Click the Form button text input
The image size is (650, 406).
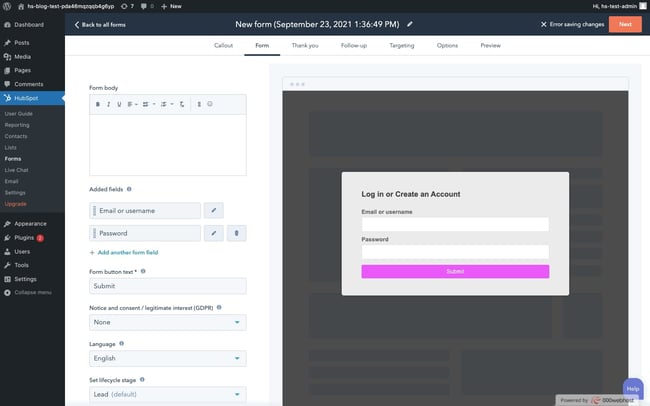[x=167, y=286]
